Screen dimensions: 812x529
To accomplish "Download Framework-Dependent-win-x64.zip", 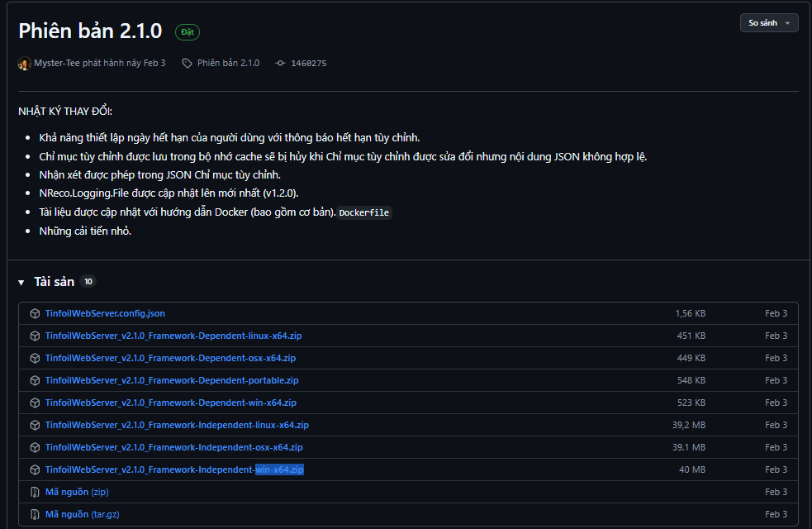I will pyautogui.click(x=170, y=403).
